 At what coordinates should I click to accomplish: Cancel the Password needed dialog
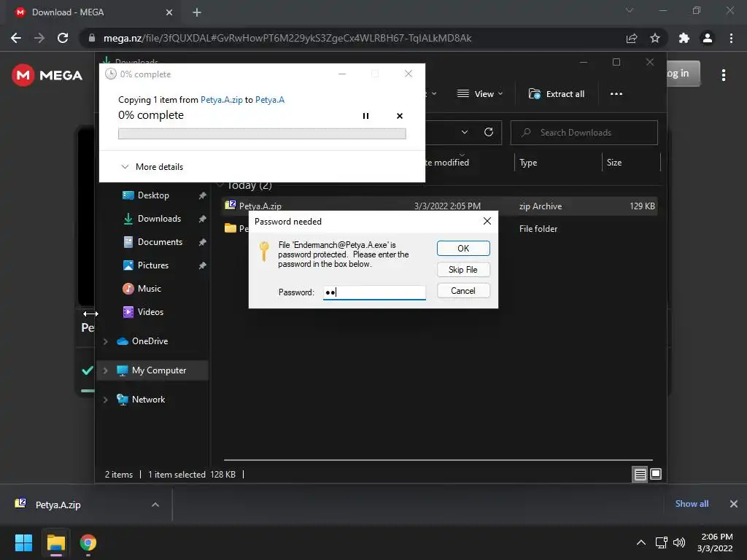pos(463,290)
